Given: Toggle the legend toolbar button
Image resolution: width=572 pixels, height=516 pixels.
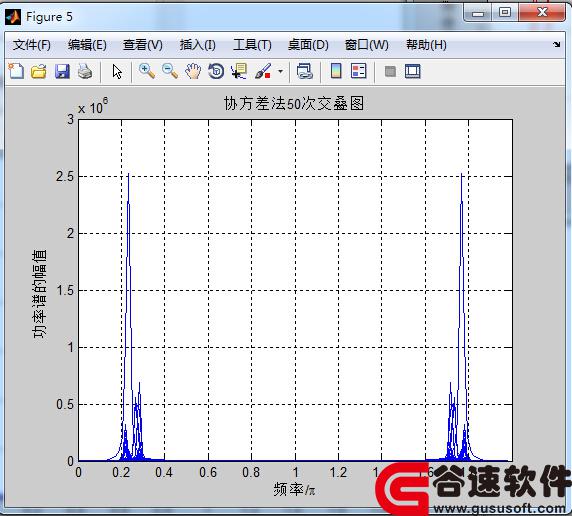Looking at the screenshot, I should (358, 71).
